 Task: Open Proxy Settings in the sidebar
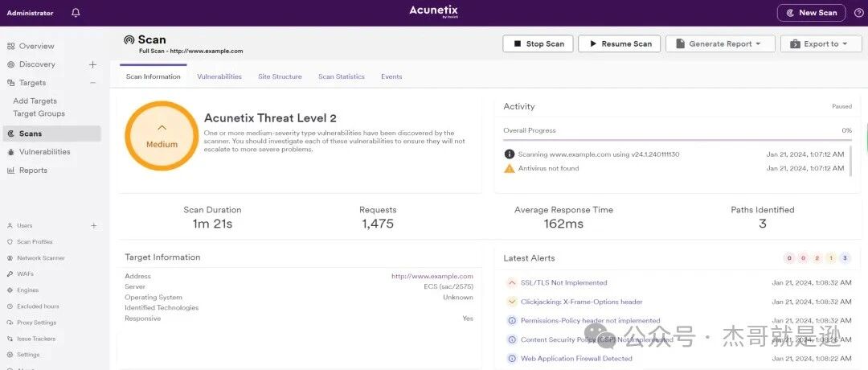(36, 323)
